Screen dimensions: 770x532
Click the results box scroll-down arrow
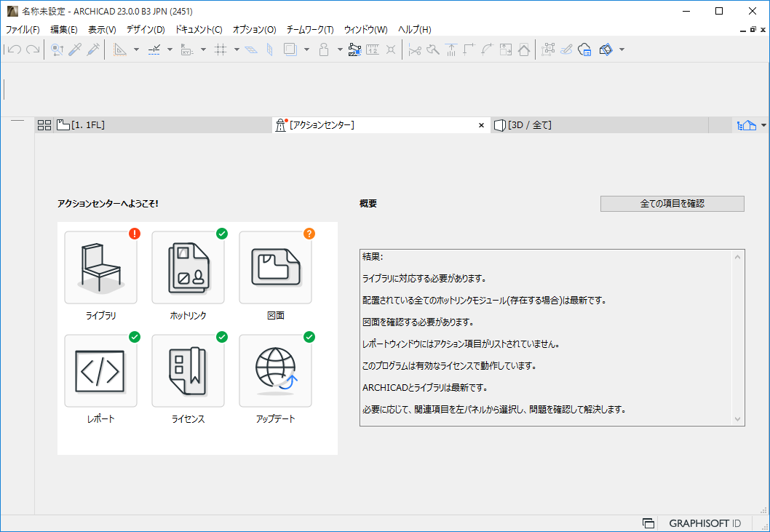tap(737, 419)
